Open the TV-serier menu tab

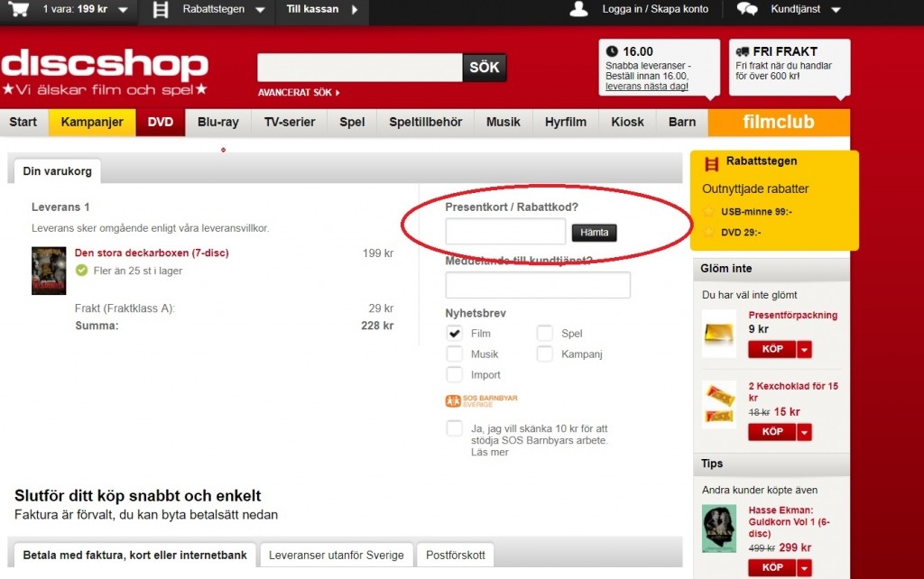coord(290,122)
